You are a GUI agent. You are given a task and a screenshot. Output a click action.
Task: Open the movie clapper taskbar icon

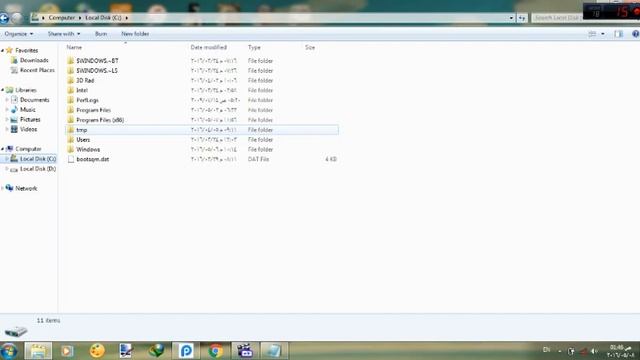[245, 351]
